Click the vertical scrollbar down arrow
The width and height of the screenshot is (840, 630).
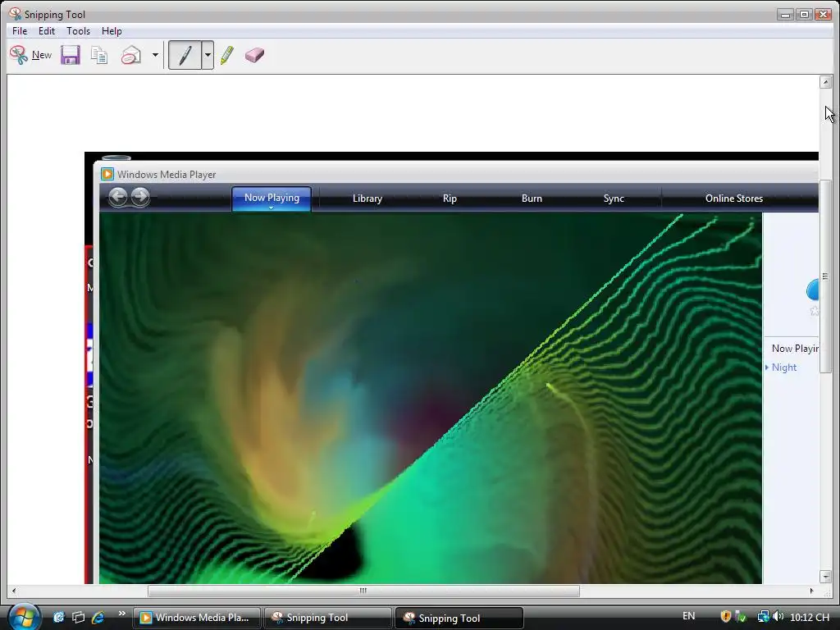[825, 577]
